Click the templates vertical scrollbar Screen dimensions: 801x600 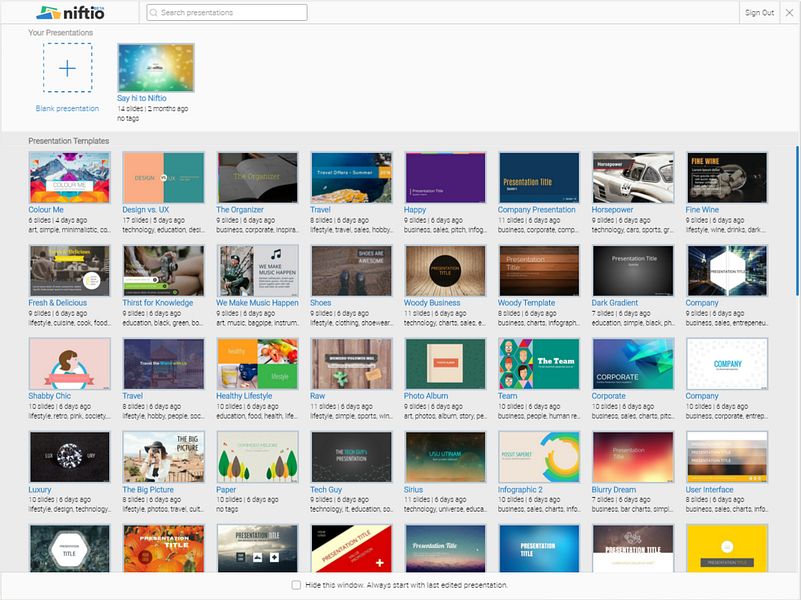797,221
